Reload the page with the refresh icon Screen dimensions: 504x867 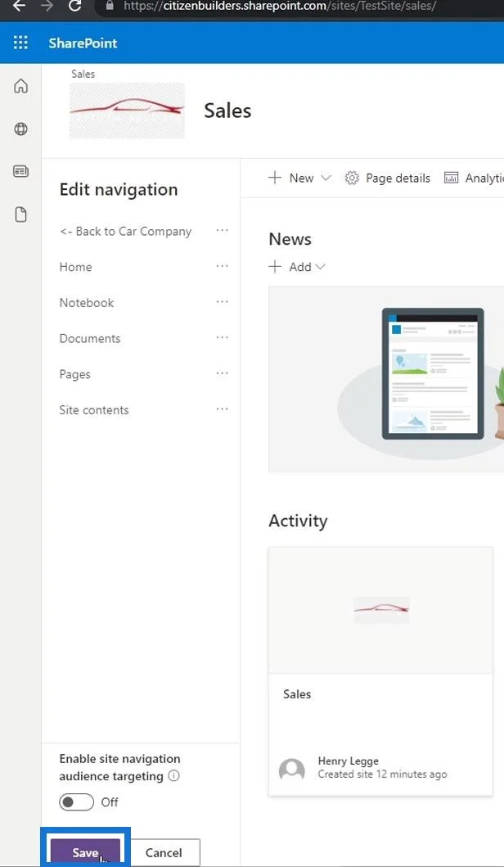[x=74, y=6]
